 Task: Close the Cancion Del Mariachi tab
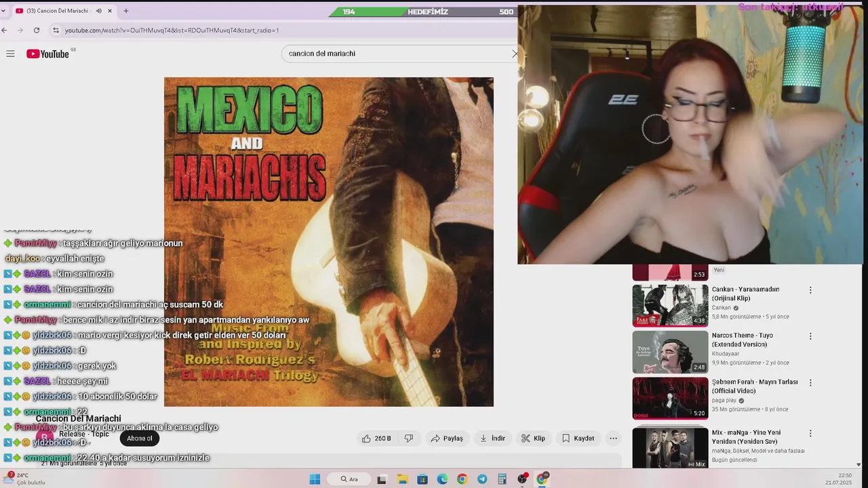[109, 11]
